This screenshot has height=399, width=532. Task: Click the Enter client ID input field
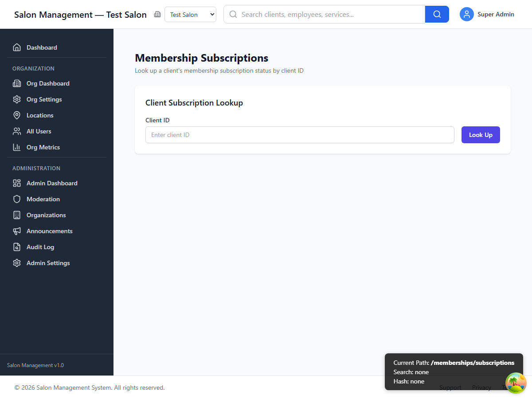[x=300, y=135]
